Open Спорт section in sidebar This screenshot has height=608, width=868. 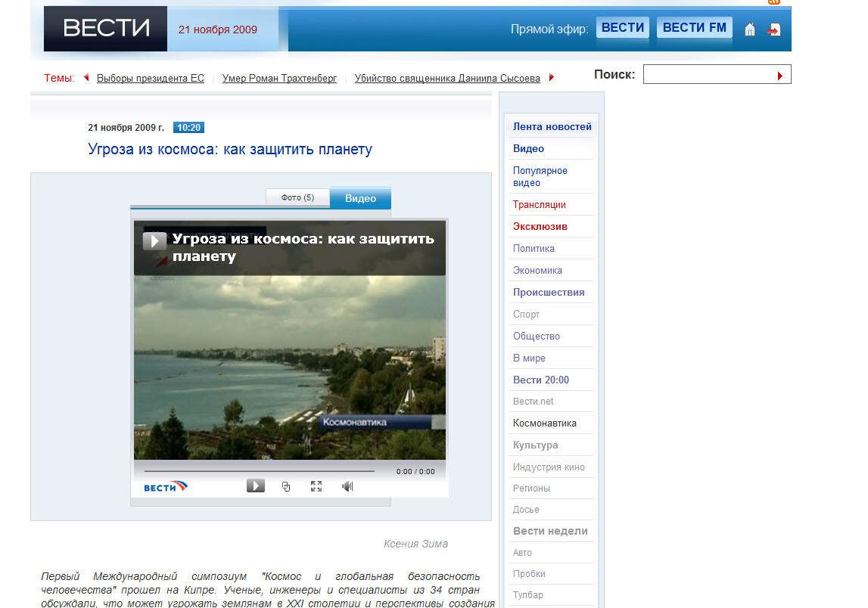[x=526, y=315]
